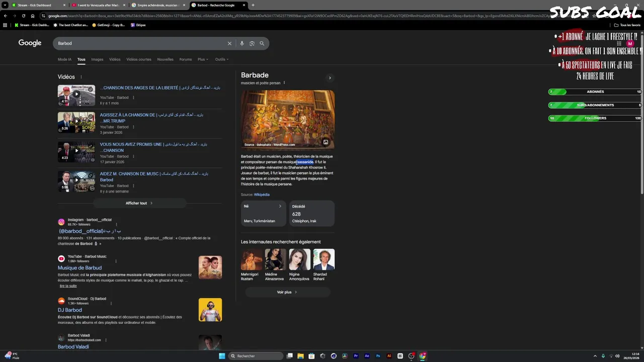Open The best ChatBot bookmark
This screenshot has width=644, height=362.
coord(71,25)
